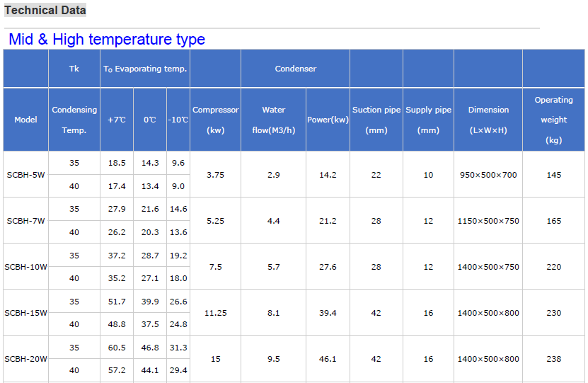Select the Suction pipe (mm) header
The image size is (588, 383).
(x=376, y=120)
